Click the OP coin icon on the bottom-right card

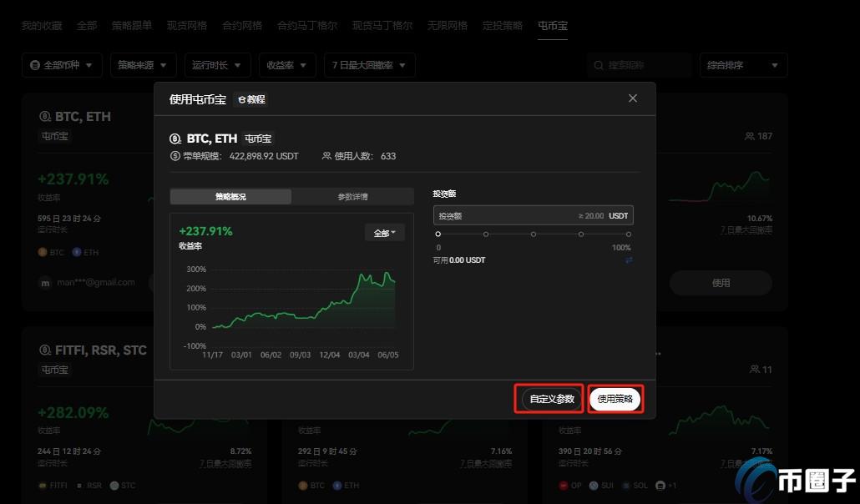(563, 485)
